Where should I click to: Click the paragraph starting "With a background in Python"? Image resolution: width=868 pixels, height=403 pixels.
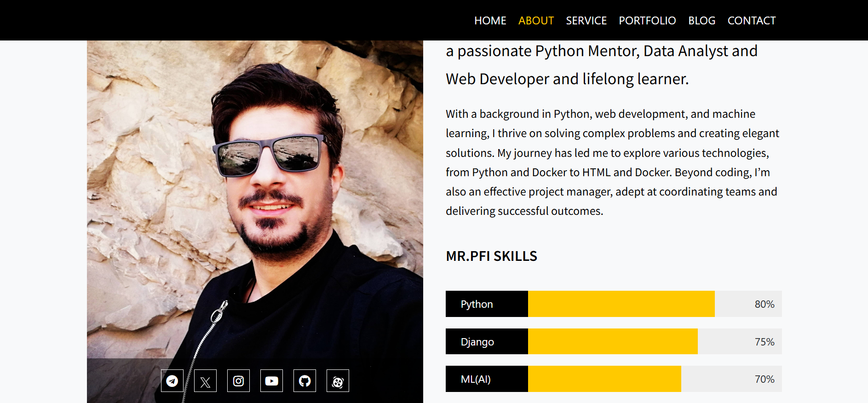(x=612, y=162)
